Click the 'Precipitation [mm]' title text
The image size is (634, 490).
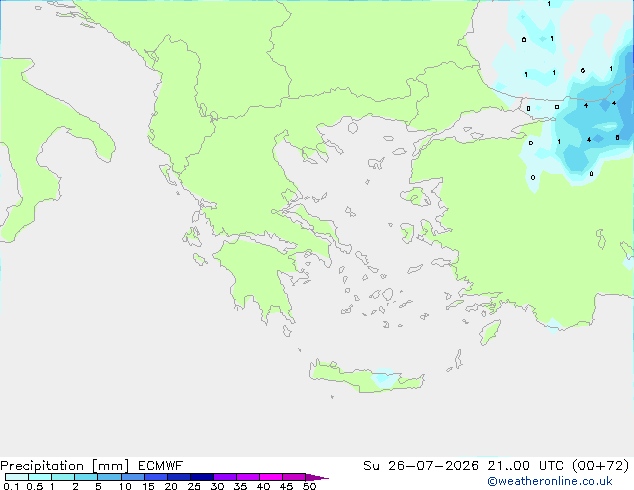click(65, 466)
